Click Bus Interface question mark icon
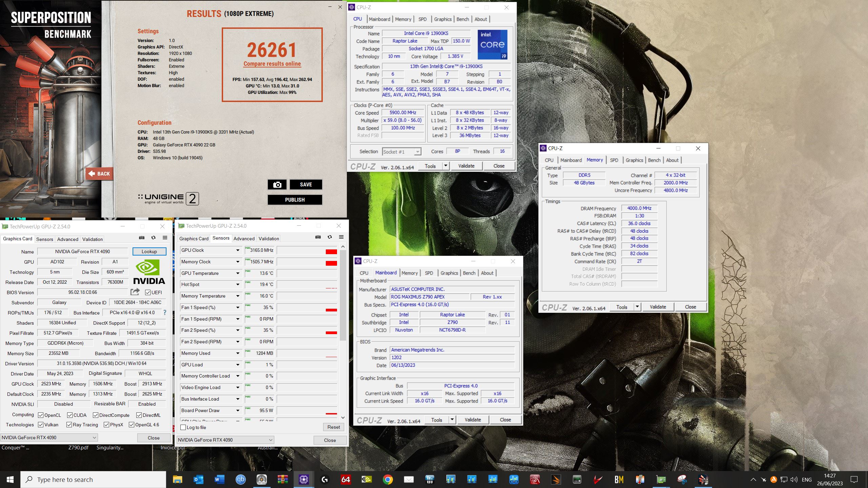This screenshot has height=488, width=868. point(165,312)
